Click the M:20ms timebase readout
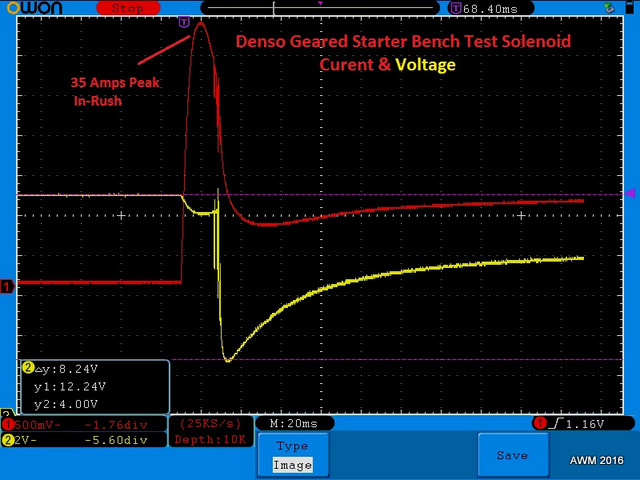Image resolution: width=640 pixels, height=480 pixels. [x=294, y=424]
